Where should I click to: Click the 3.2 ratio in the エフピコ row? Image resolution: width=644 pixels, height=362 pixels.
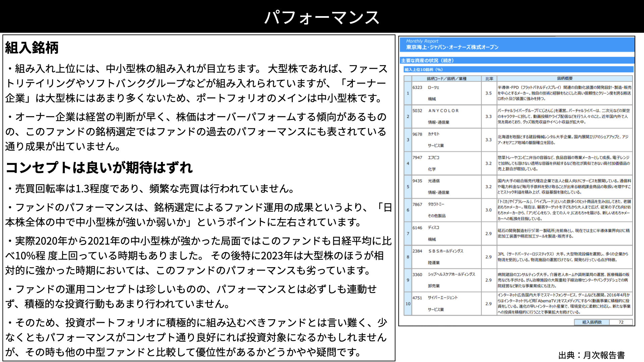point(488,163)
